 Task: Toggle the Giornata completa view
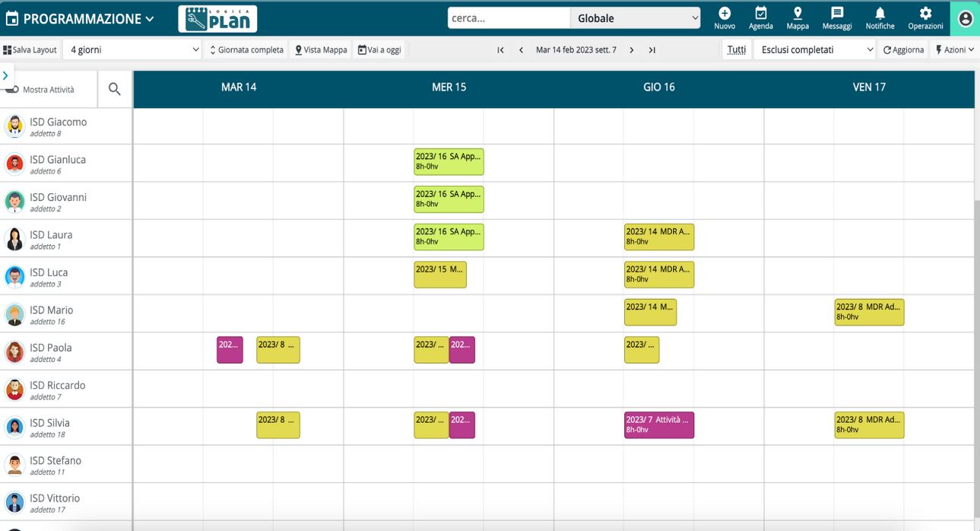tap(246, 50)
